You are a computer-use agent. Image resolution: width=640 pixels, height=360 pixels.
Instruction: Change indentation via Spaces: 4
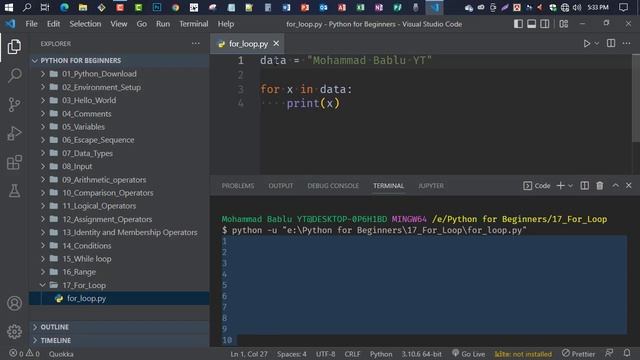pyautogui.click(x=291, y=354)
